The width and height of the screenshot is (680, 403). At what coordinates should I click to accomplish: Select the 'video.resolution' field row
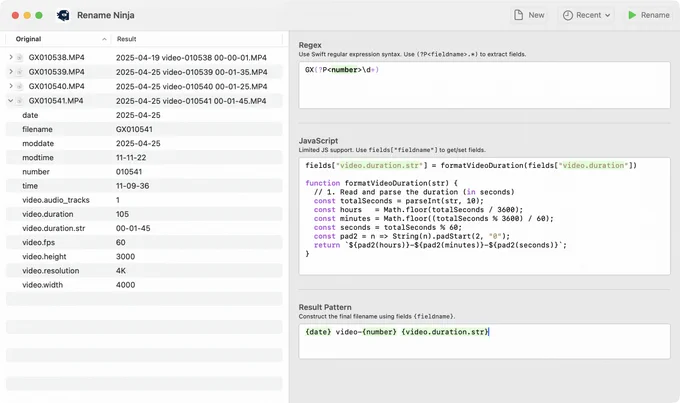point(144,271)
